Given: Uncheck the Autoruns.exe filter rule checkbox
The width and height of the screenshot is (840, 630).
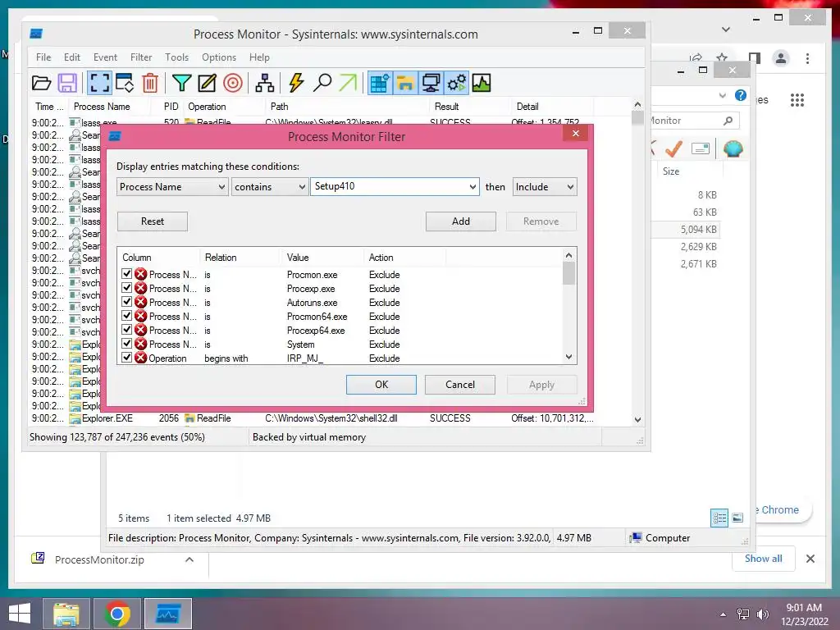Looking at the screenshot, I should [127, 302].
